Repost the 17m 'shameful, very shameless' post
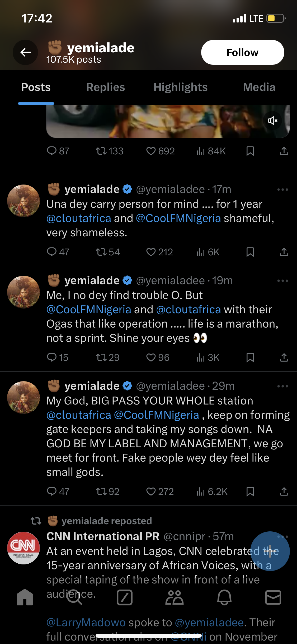 tap(101, 252)
